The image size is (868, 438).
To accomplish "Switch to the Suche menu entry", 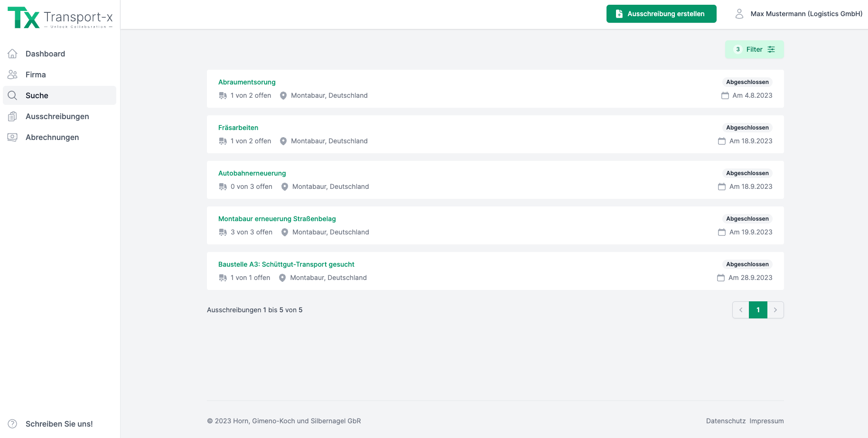I will tap(37, 95).
